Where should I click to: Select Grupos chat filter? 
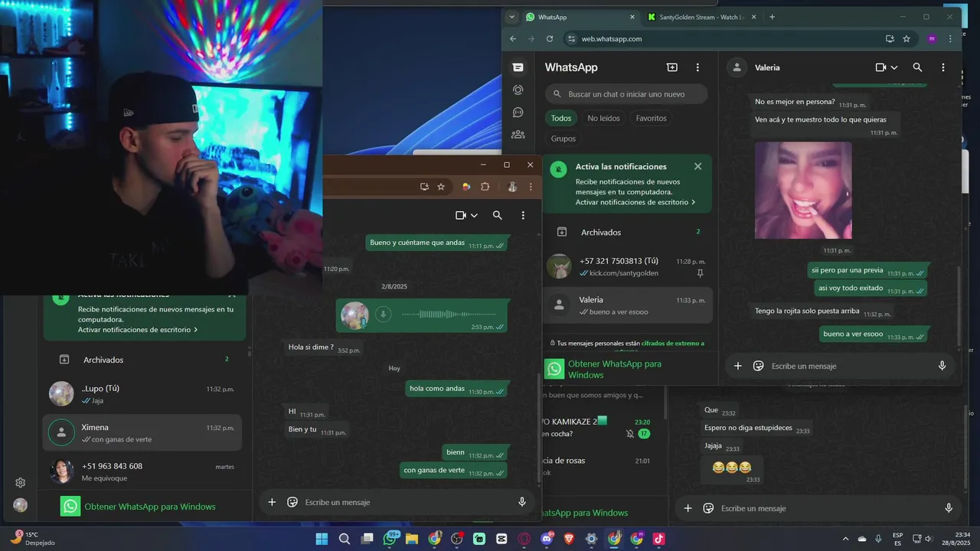[563, 139]
